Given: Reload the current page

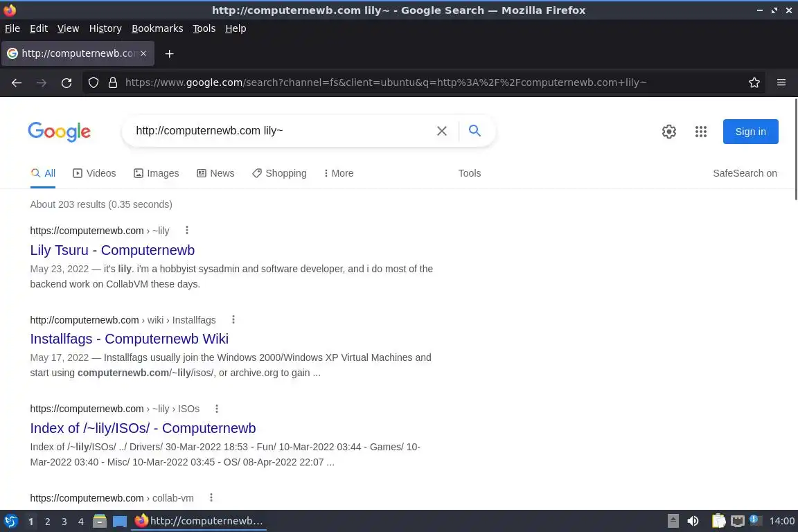Looking at the screenshot, I should click(x=66, y=82).
